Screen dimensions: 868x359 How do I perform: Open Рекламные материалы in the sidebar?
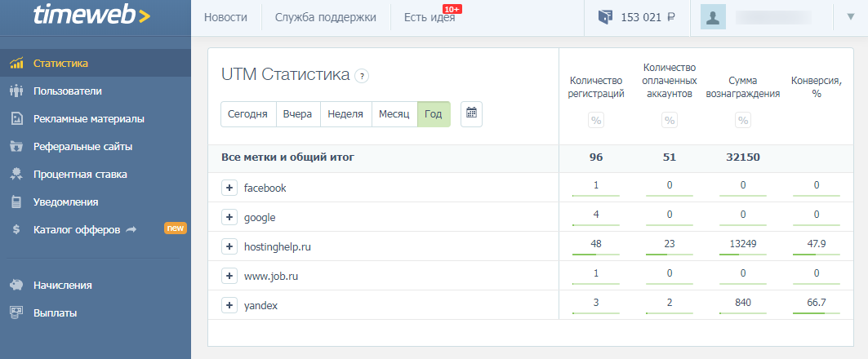click(88, 118)
